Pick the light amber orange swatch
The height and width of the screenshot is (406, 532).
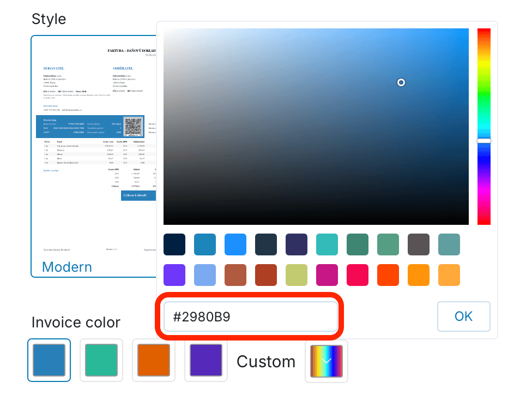tap(449, 275)
